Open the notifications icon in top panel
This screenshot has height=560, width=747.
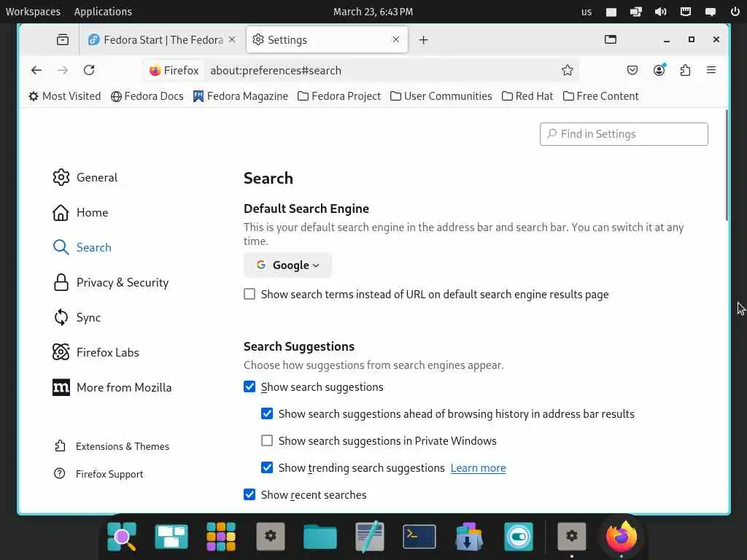click(711, 12)
